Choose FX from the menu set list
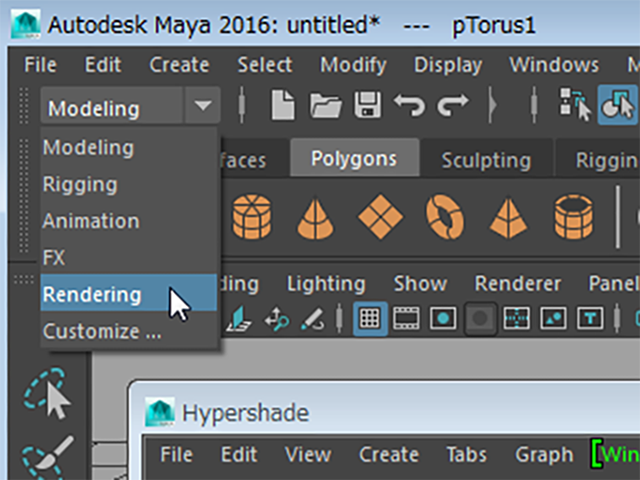This screenshot has width=640, height=480. pos(129,258)
